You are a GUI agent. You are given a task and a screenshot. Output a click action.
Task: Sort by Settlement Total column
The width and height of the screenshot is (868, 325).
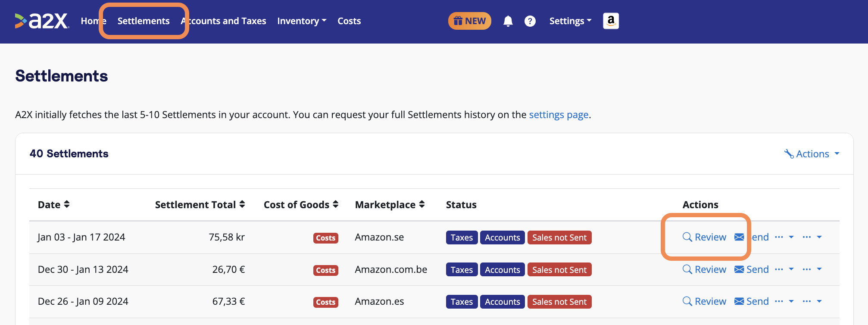coord(200,204)
